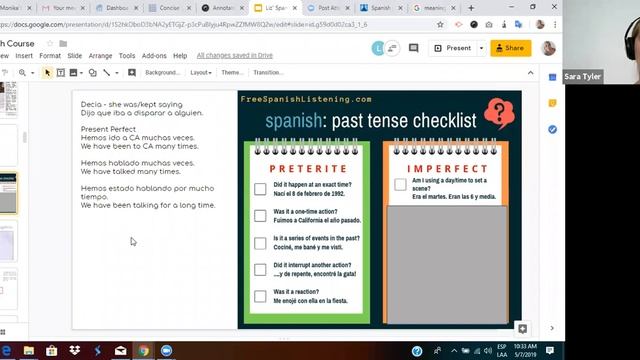The image size is (640, 360).
Task: Expand zoom level dropdown arrow
Action: coord(33,73)
